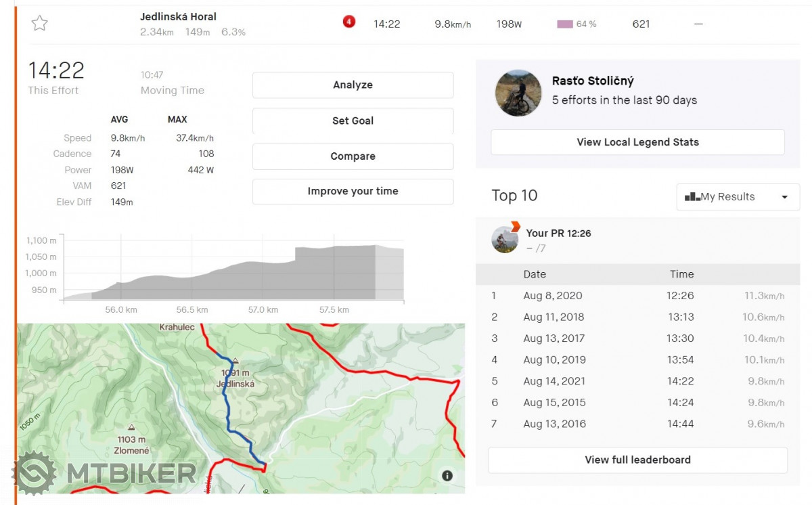Click the Zlomené peak marker on map
This screenshot has width=812, height=505.
(131, 428)
